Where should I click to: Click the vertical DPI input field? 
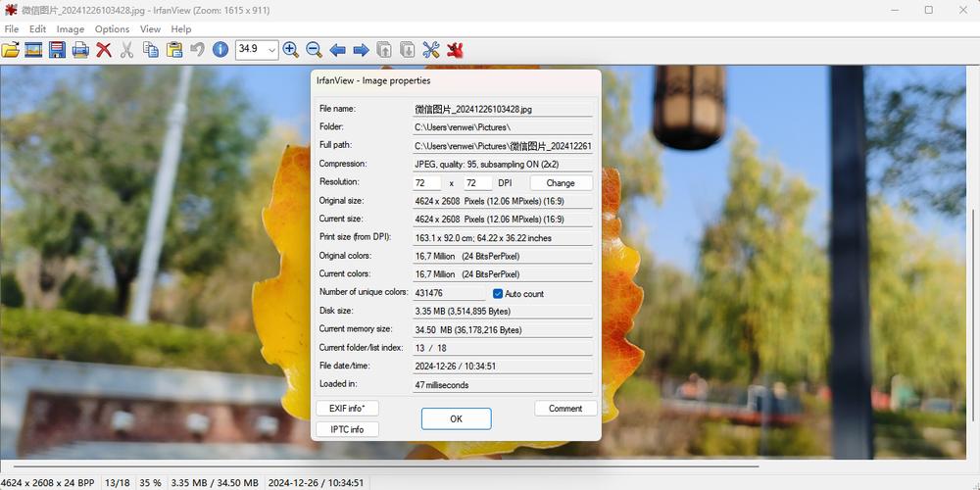tap(478, 183)
